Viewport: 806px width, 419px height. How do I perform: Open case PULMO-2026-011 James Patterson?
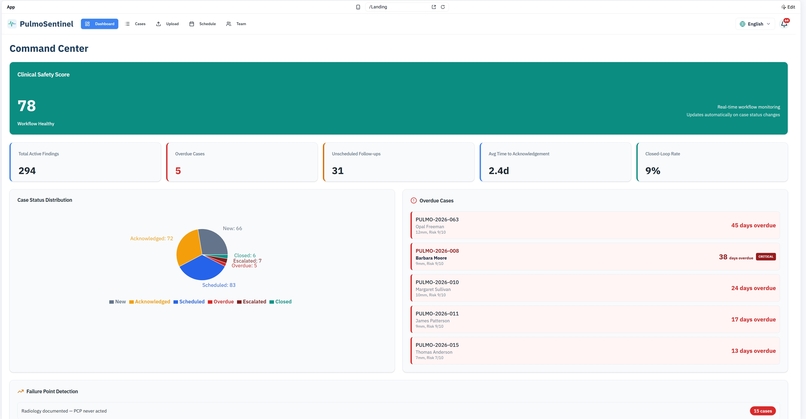pos(595,319)
